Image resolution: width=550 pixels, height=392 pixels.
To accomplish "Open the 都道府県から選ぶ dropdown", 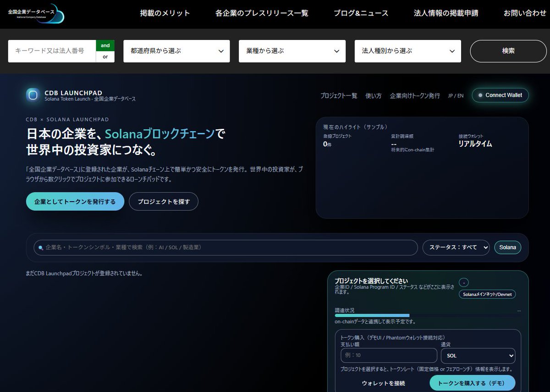I will [176, 51].
